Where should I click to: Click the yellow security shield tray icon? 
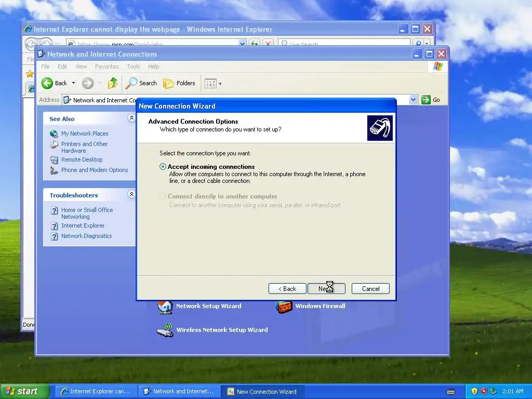pos(474,391)
